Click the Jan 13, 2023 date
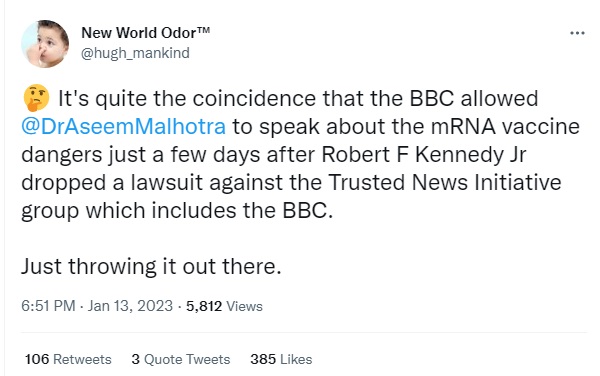Image resolution: width=600 pixels, height=376 pixels. 130,306
